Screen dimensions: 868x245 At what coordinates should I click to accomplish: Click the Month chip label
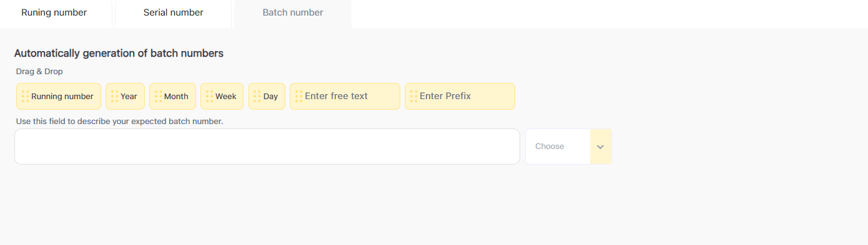[x=176, y=97]
